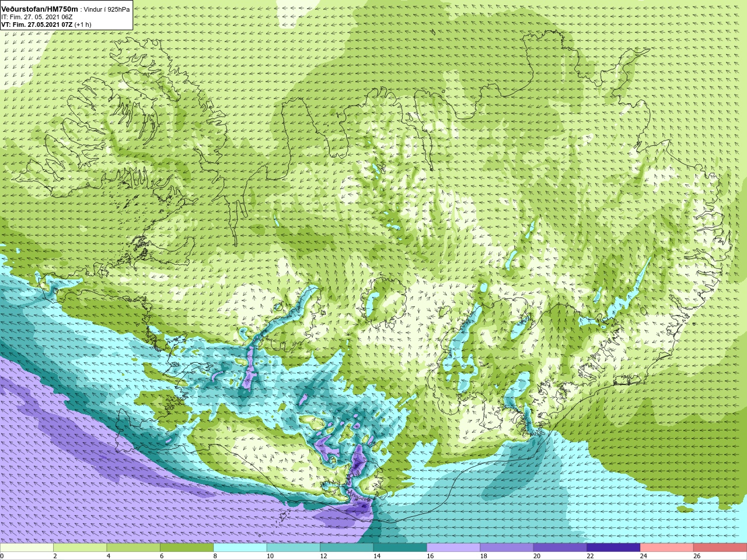Pick the legend swatch between 4 and 6
The image size is (747, 560).
click(x=133, y=548)
